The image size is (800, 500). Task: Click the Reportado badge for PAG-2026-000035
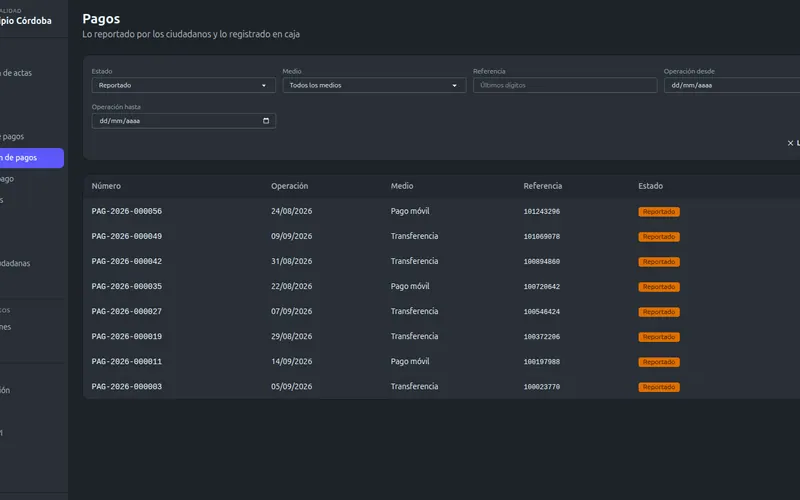[x=659, y=287]
